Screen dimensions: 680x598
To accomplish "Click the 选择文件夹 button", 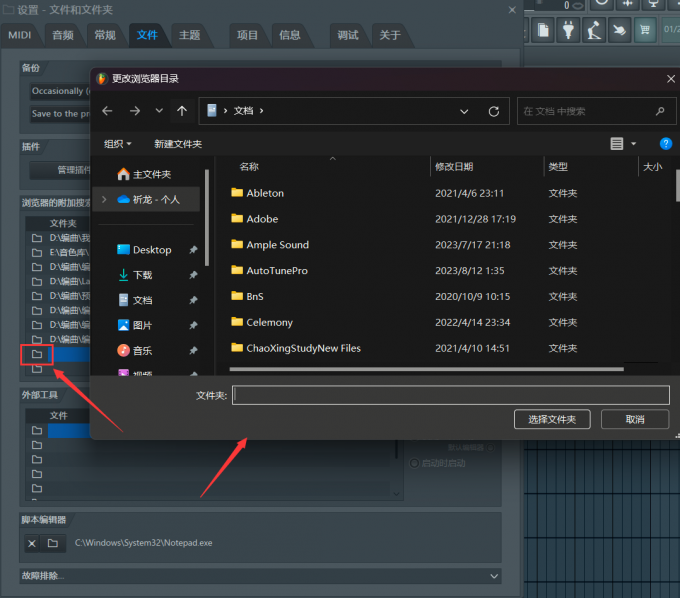I will [x=552, y=419].
